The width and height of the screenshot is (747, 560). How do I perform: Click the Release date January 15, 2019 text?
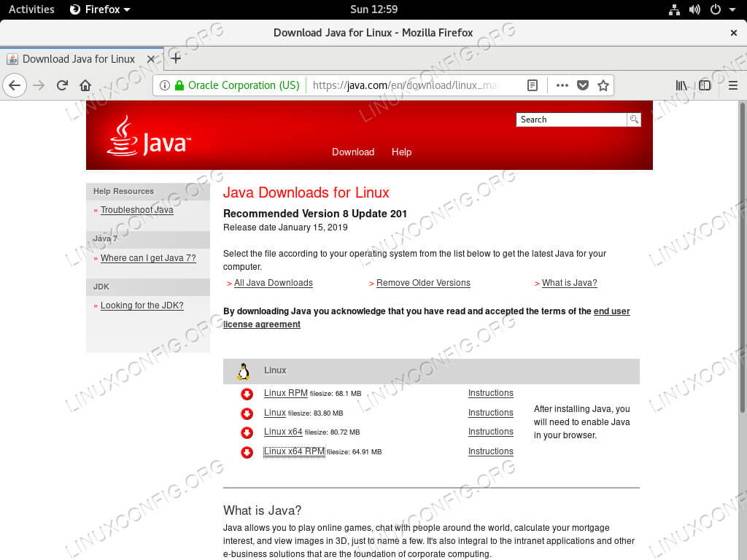pyautogui.click(x=285, y=227)
